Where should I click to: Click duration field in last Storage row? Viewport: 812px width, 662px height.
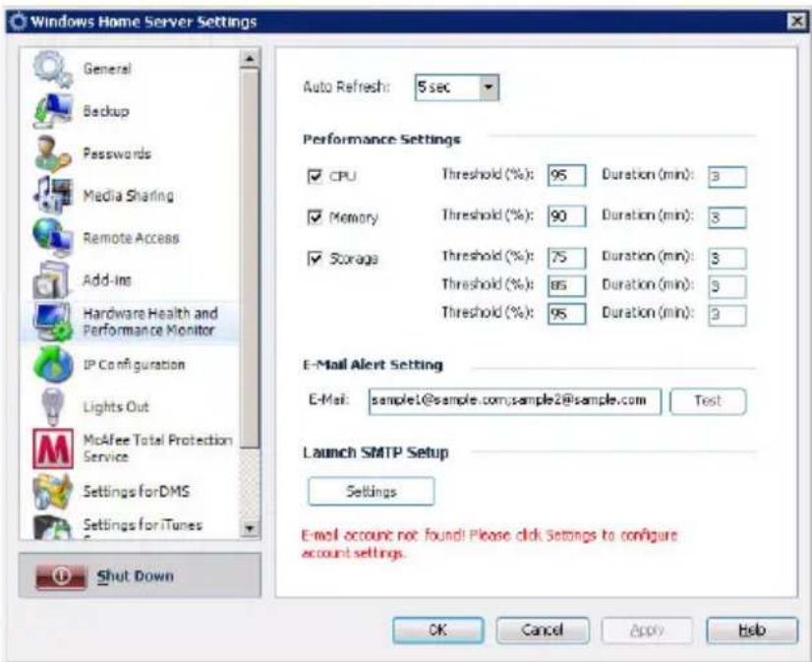click(727, 315)
